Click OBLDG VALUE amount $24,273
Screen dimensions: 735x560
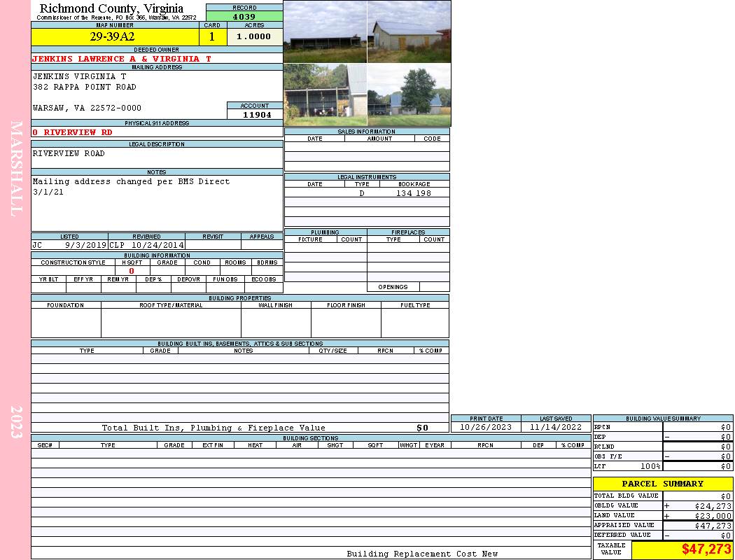713,506
